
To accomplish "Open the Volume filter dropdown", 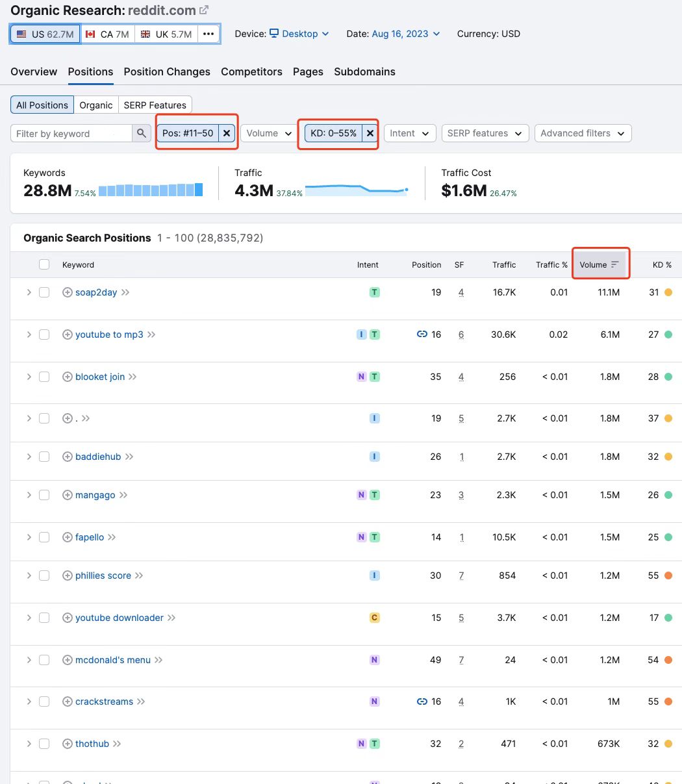I will pyautogui.click(x=270, y=133).
